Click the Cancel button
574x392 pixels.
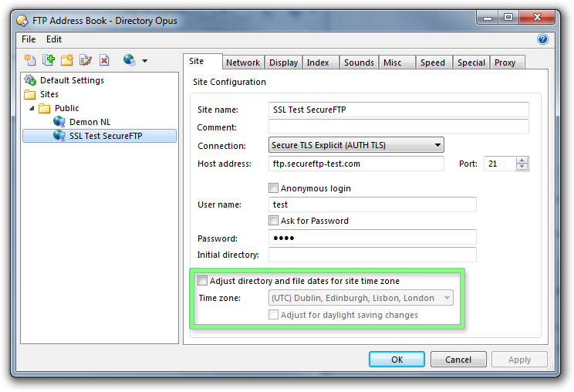click(458, 360)
